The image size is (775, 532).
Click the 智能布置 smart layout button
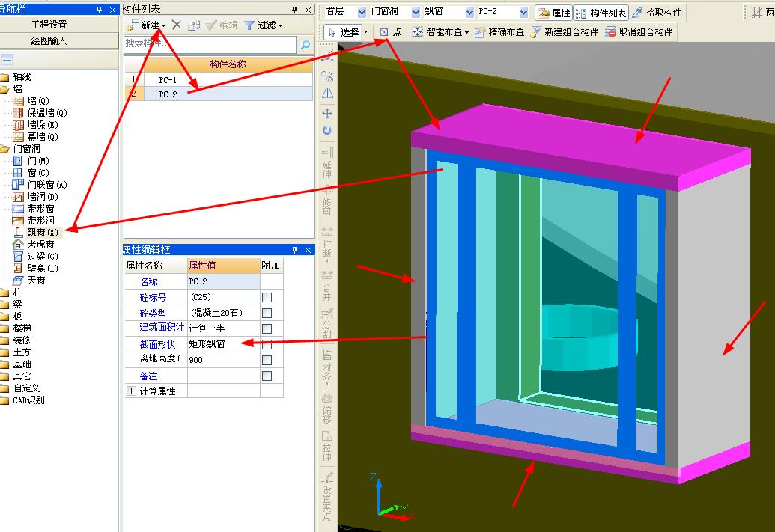point(440,32)
